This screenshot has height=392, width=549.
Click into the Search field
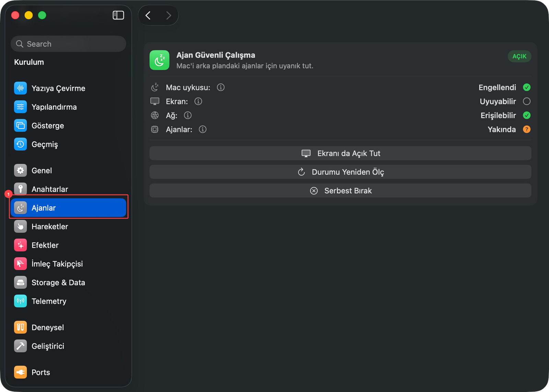[x=68, y=44]
